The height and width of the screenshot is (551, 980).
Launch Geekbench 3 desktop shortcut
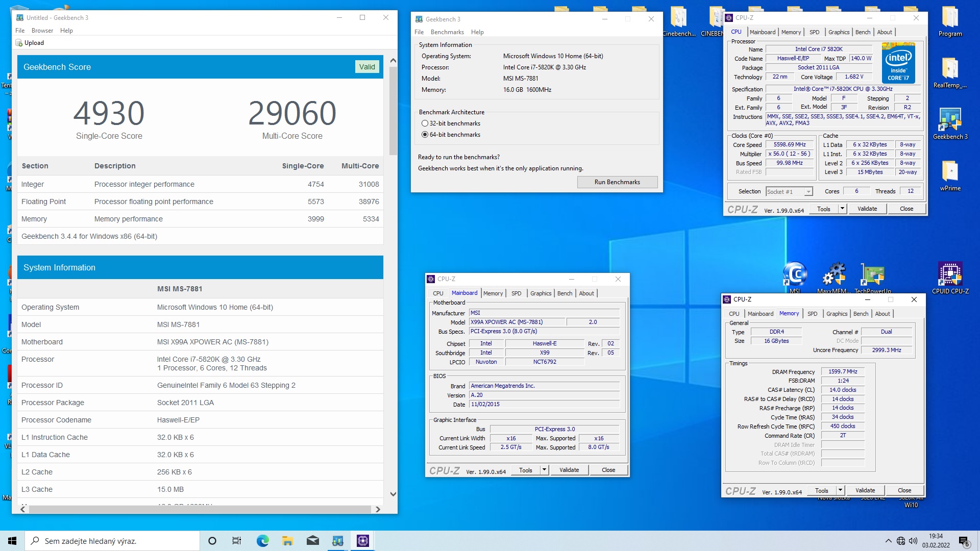pyautogui.click(x=950, y=124)
